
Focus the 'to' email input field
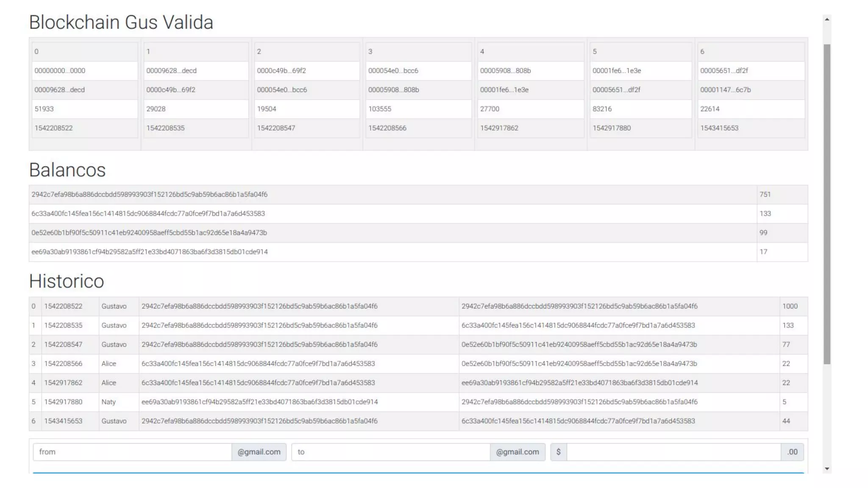(390, 452)
